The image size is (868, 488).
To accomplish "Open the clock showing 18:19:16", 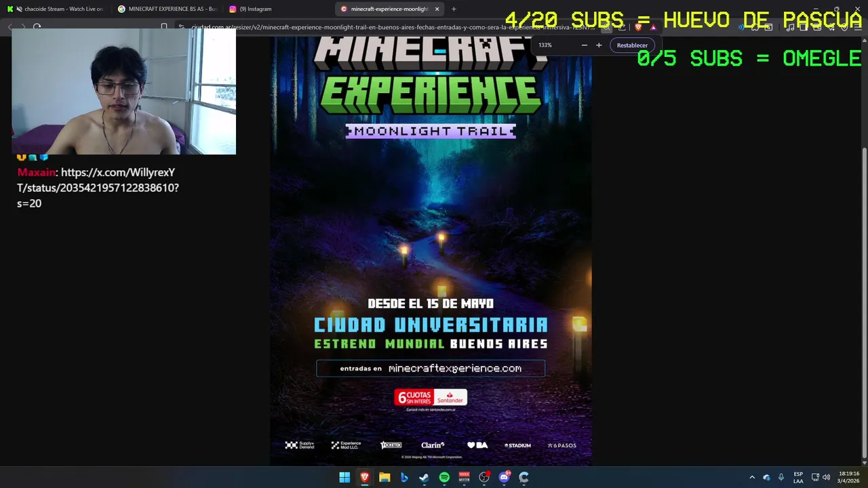I will 848,477.
